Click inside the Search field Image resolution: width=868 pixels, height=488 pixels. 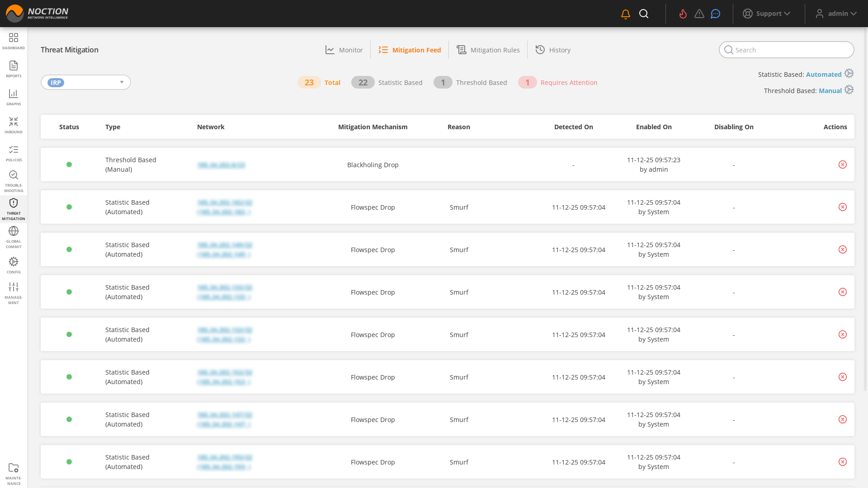coord(787,50)
